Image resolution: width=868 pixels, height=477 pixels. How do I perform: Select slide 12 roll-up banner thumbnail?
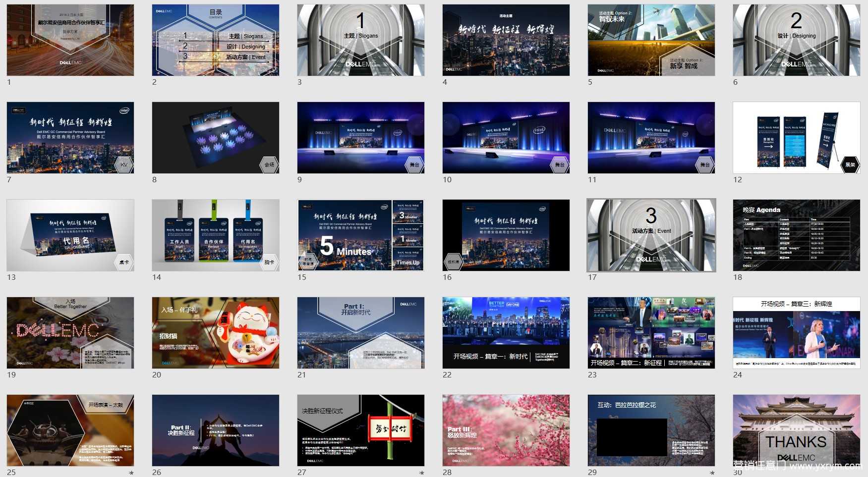pyautogui.click(x=797, y=138)
